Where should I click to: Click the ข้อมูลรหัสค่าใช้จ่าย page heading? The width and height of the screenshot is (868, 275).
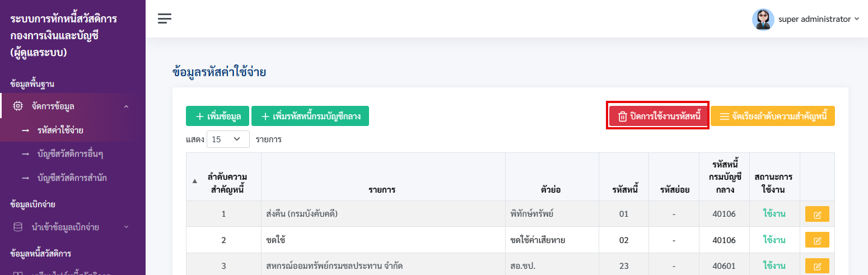pyautogui.click(x=219, y=72)
